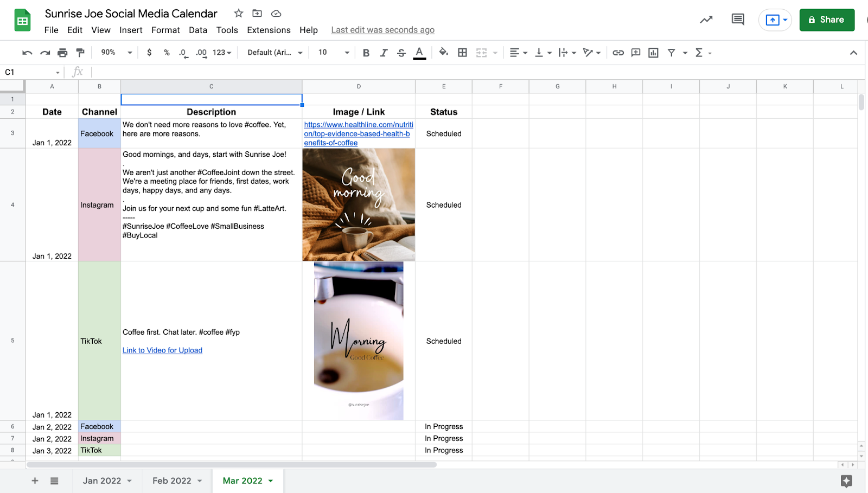This screenshot has height=493, width=868.
Task: Open horizontal align dropdown
Action: [x=519, y=53]
